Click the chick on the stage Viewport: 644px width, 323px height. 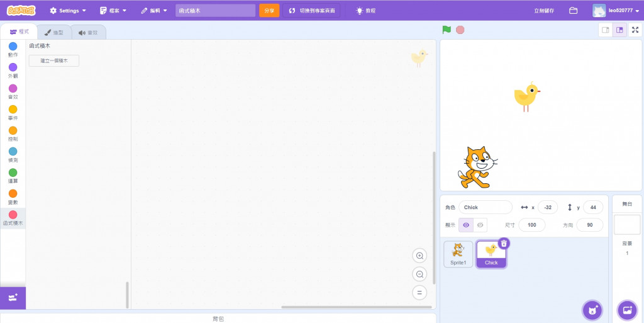526,96
